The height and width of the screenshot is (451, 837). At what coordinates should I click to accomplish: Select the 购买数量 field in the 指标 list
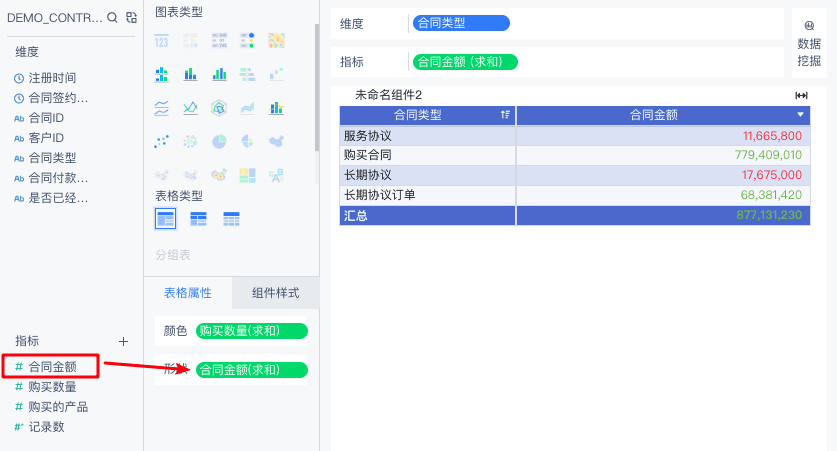point(52,387)
